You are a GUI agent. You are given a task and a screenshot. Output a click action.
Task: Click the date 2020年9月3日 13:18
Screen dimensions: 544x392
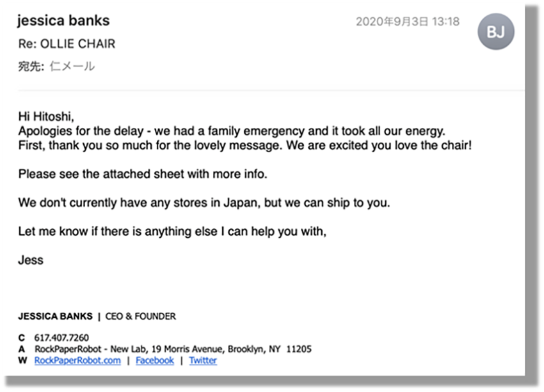[x=408, y=22]
